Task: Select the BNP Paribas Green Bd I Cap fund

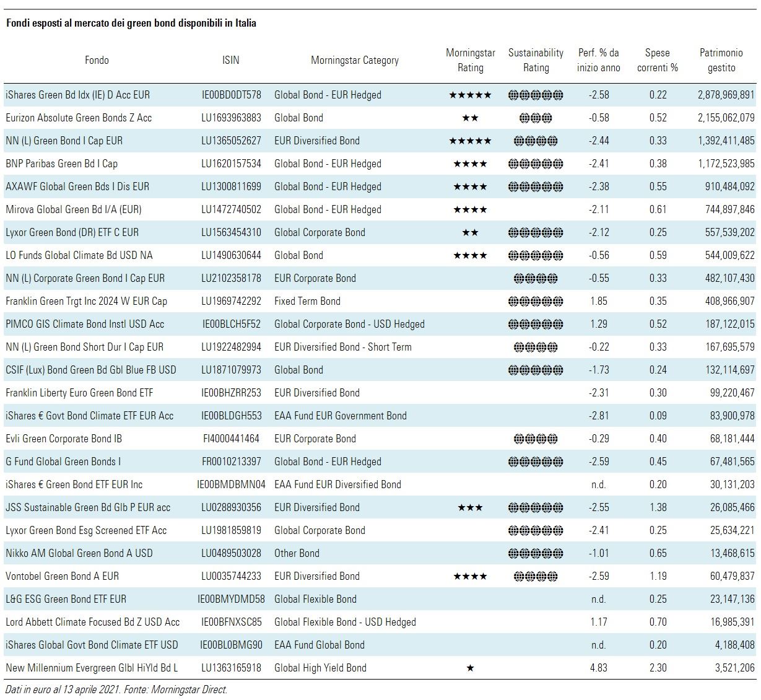Action: [x=61, y=164]
